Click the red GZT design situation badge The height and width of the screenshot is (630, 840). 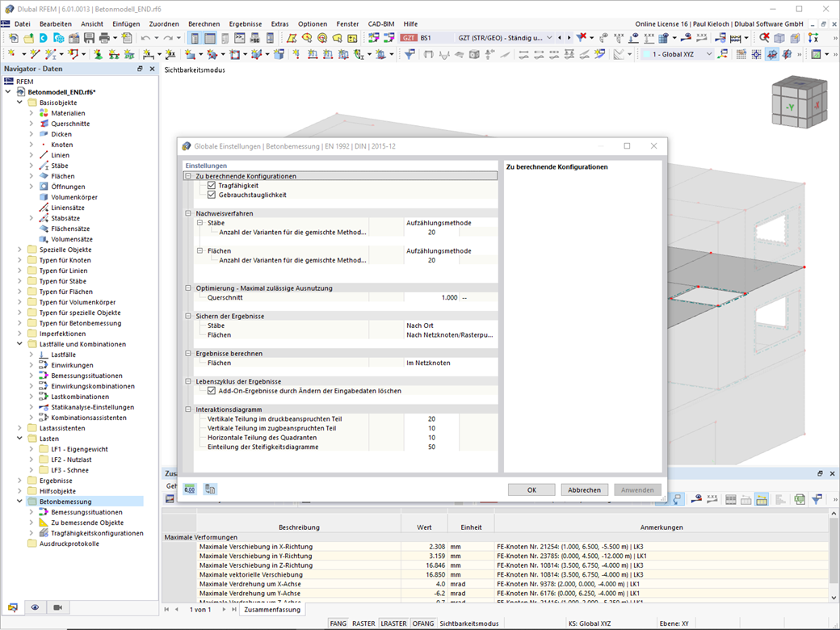click(x=409, y=38)
